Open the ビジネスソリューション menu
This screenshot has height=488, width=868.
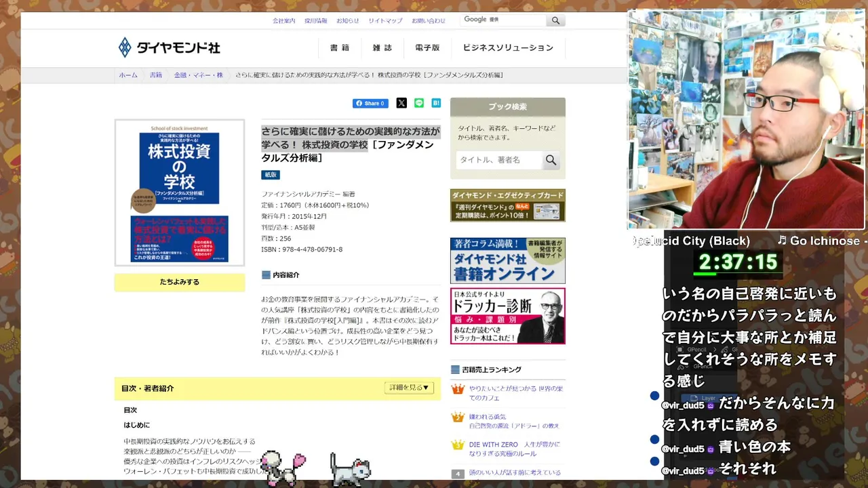[508, 48]
